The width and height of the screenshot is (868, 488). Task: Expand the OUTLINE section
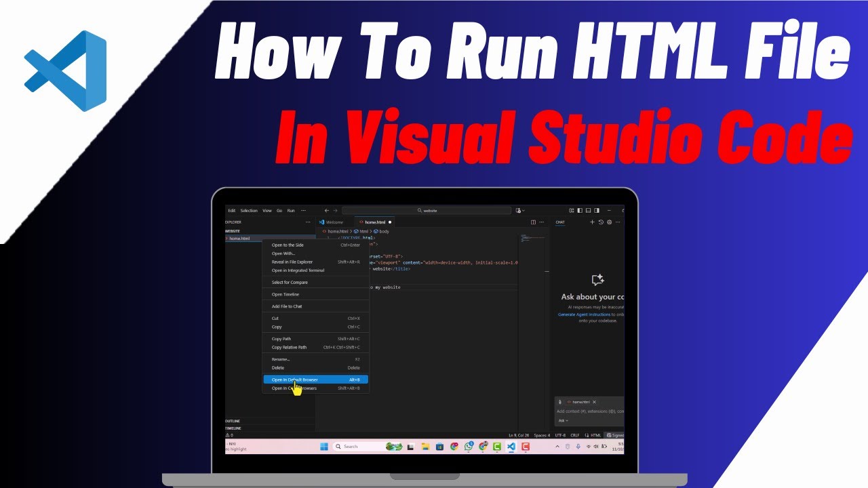coord(270,421)
